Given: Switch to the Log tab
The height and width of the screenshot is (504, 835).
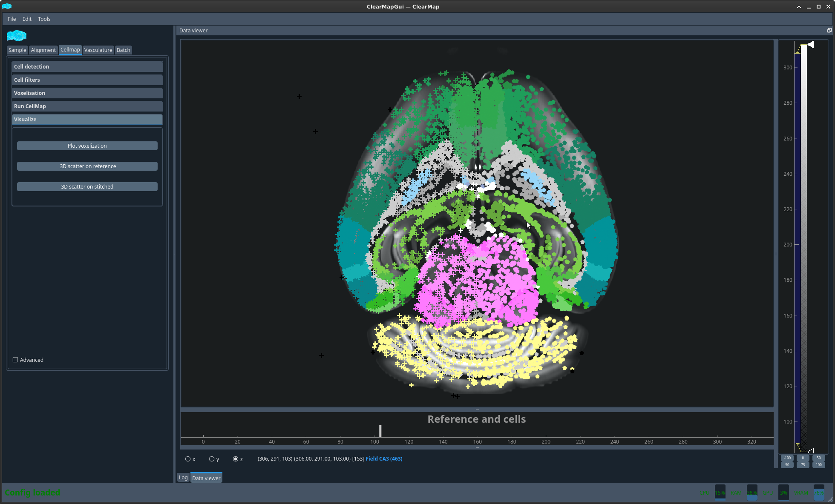Looking at the screenshot, I should point(183,477).
